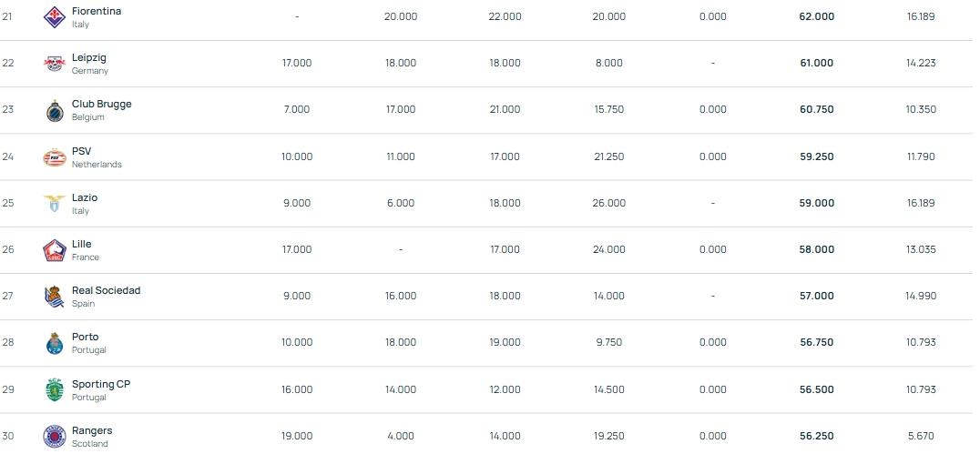Open the Real Sociedad team link

pyautogui.click(x=106, y=290)
